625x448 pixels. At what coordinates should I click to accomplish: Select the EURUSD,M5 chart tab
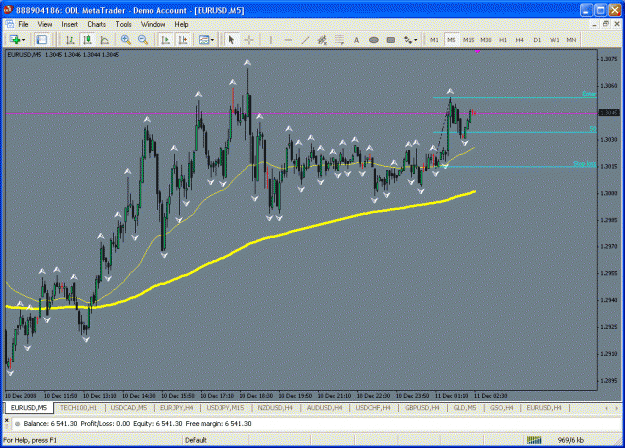tap(29, 408)
